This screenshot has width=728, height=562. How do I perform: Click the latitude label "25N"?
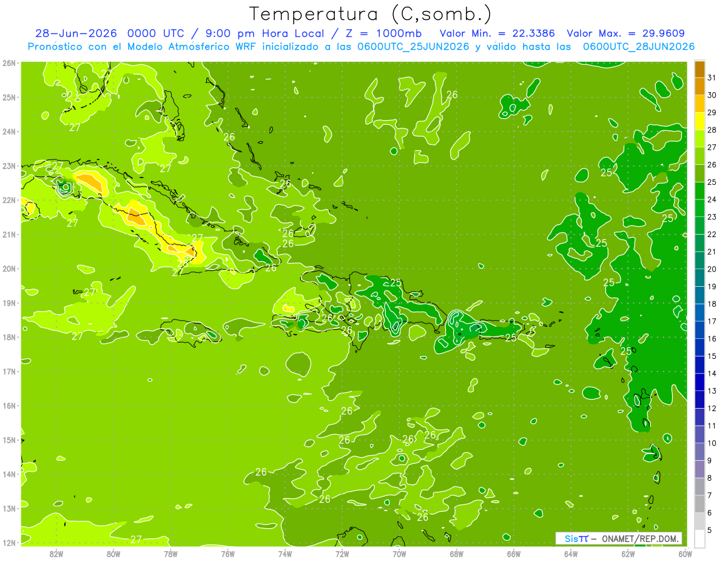(x=9, y=97)
